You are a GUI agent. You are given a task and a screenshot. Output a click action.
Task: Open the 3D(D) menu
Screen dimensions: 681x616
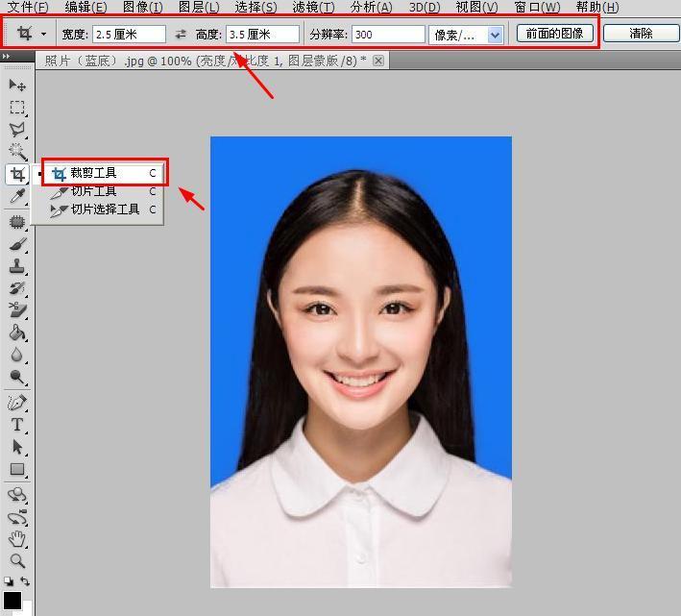pos(425,7)
